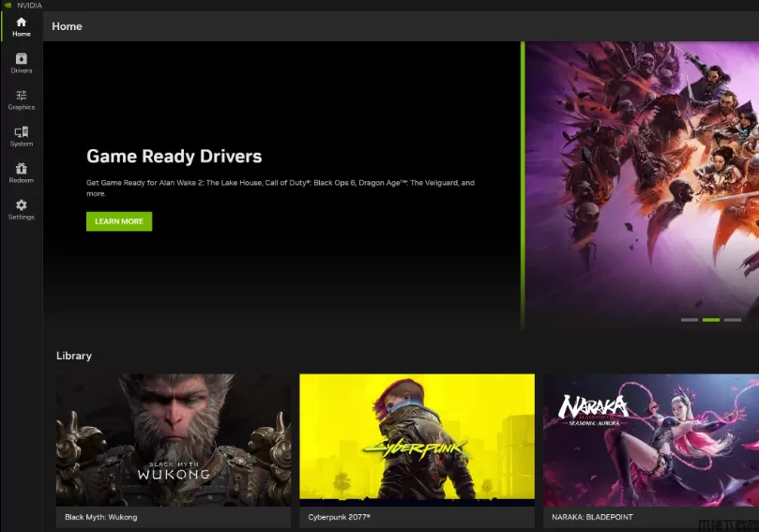Open Cyberpunk 2077 game thumbnail
Viewport: 759px width, 532px height.
click(x=417, y=439)
